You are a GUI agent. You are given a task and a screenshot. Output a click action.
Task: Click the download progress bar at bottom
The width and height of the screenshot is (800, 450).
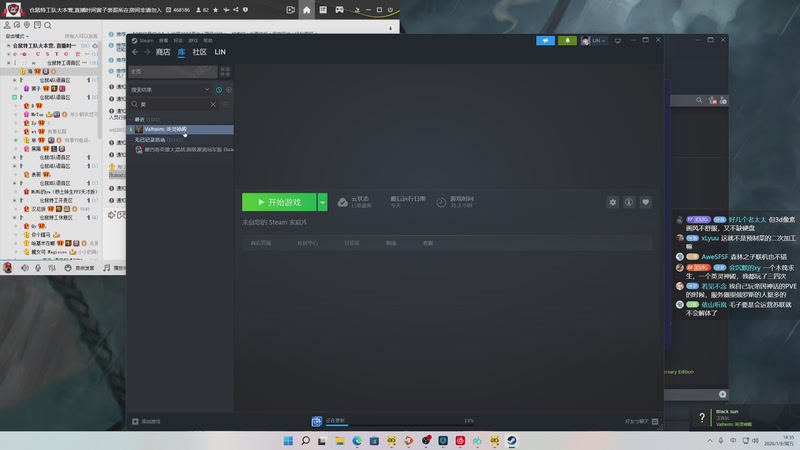[399, 424]
